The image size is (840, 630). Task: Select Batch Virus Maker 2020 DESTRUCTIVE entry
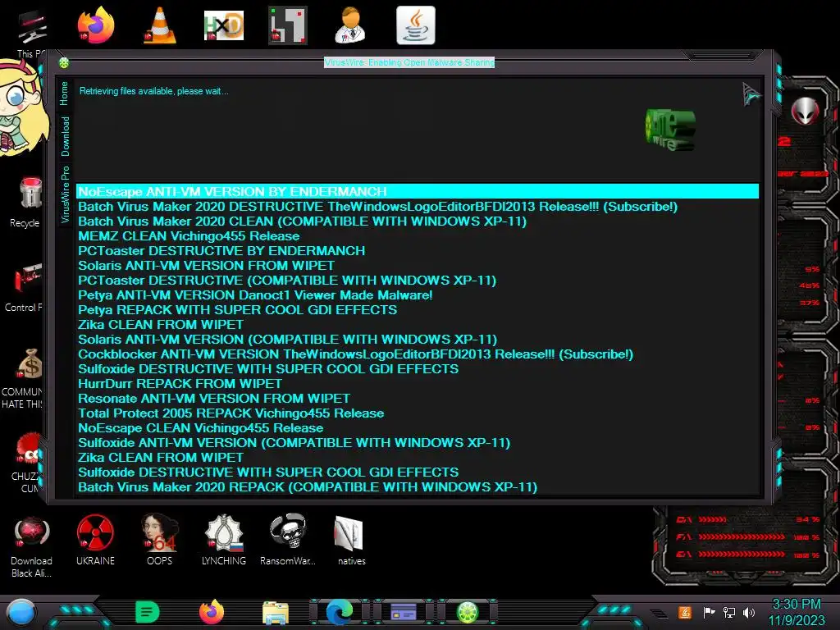pyautogui.click(x=418, y=207)
